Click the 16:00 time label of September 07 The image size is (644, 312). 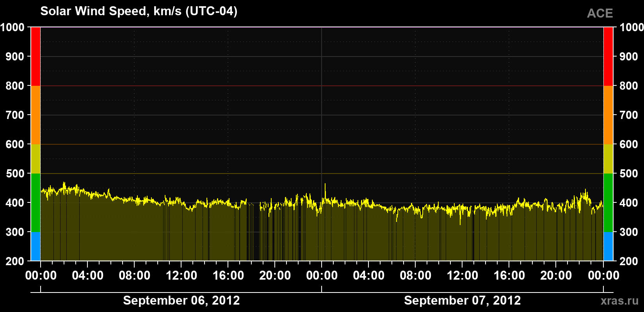click(x=509, y=275)
